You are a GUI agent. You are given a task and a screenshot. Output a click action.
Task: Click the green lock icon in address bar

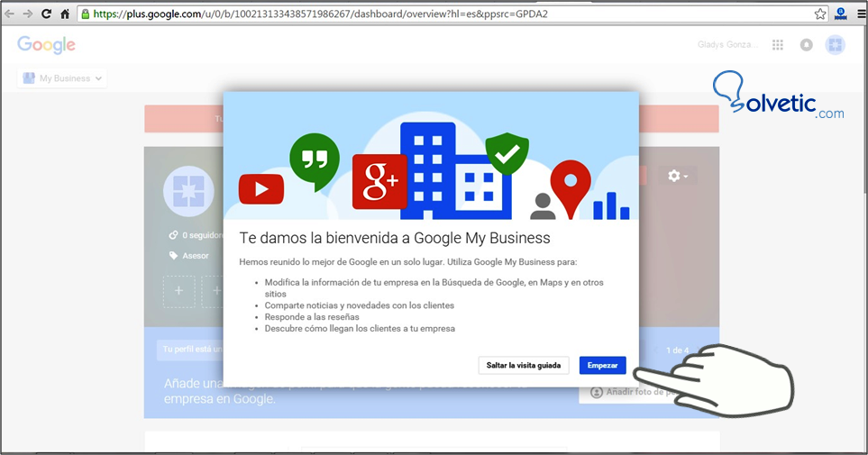point(86,14)
